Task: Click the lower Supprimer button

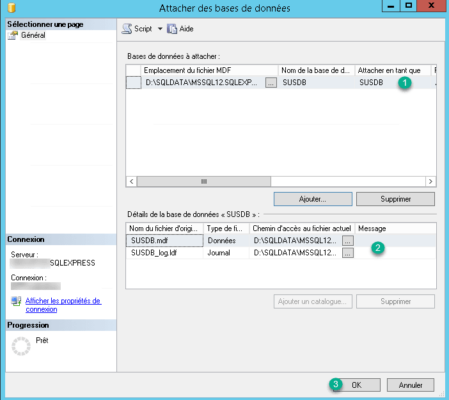Action: [x=395, y=301]
